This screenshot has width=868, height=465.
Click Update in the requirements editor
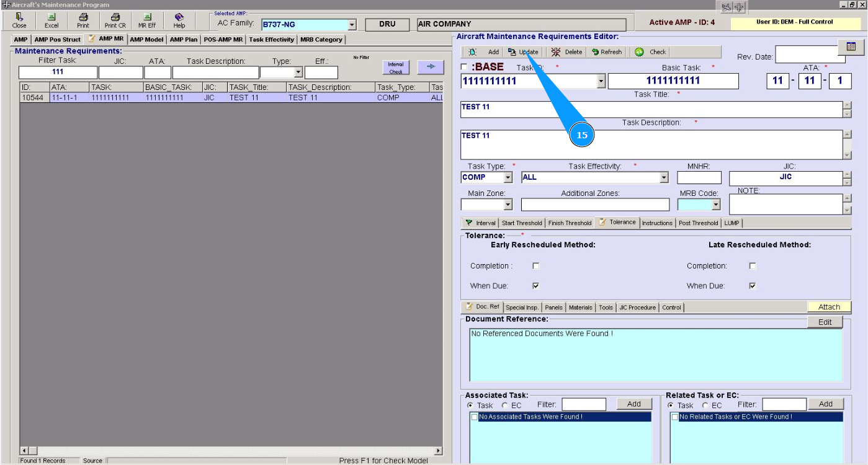click(x=523, y=52)
